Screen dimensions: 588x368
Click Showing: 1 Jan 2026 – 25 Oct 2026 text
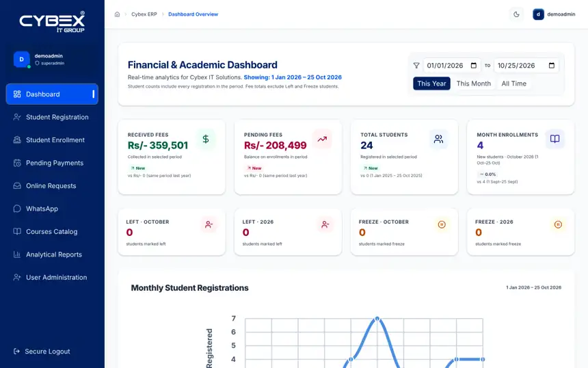293,77
